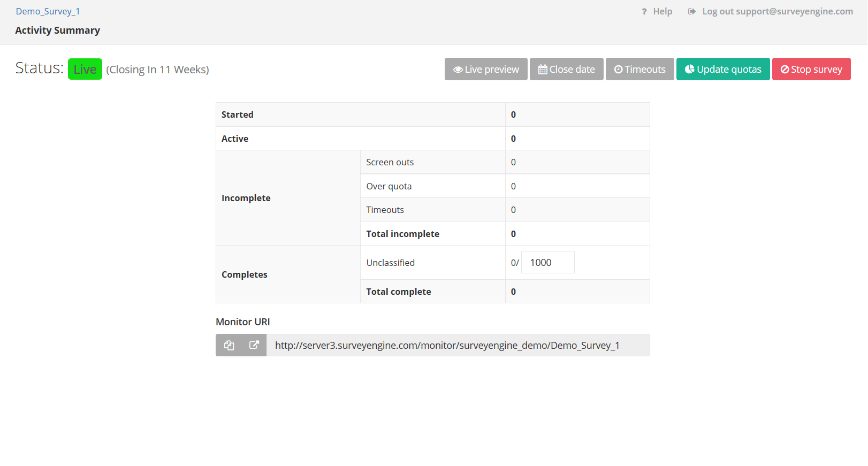
Task: Open the Help page link
Action: 662,11
